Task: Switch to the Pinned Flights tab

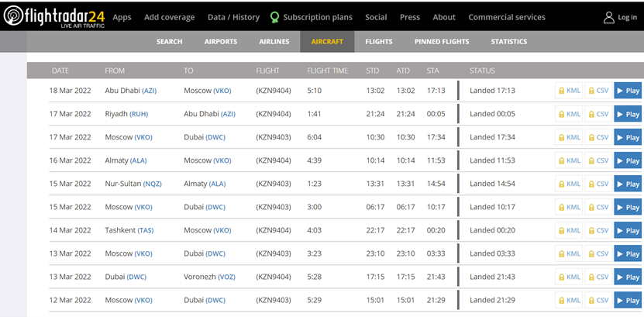Action: pyautogui.click(x=442, y=42)
